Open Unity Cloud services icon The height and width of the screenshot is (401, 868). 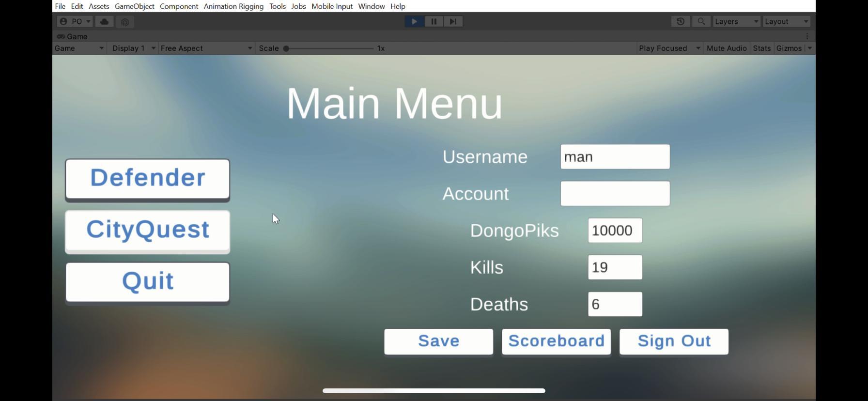pos(104,21)
